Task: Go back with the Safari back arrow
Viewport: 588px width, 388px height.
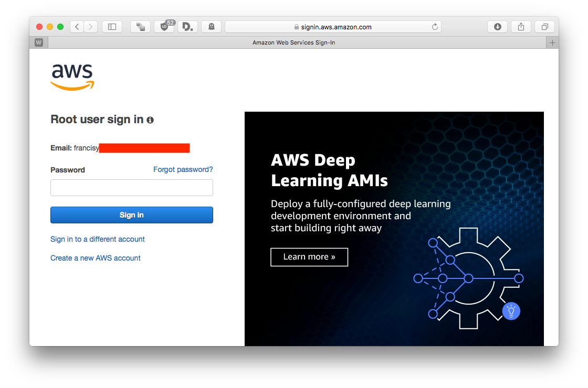Action: [77, 27]
